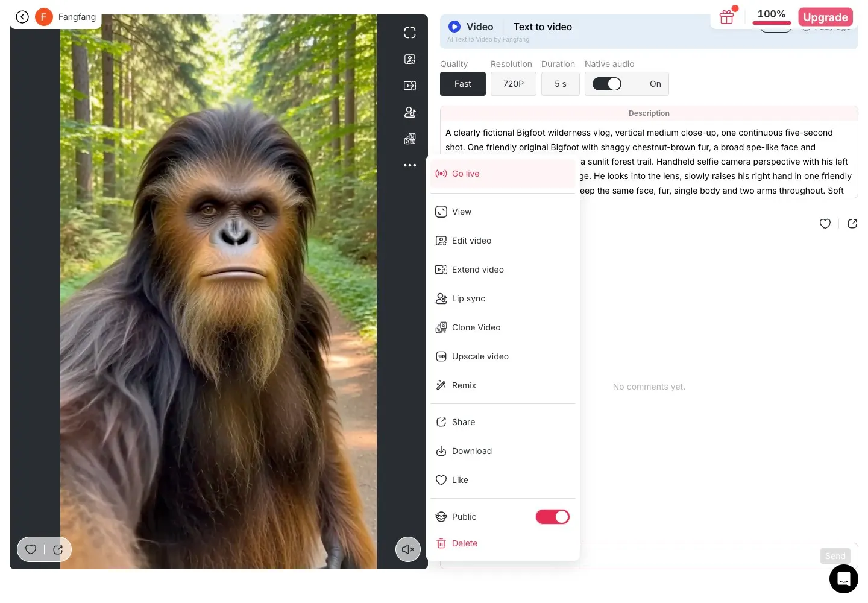Open the Fangfang username link

[77, 17]
